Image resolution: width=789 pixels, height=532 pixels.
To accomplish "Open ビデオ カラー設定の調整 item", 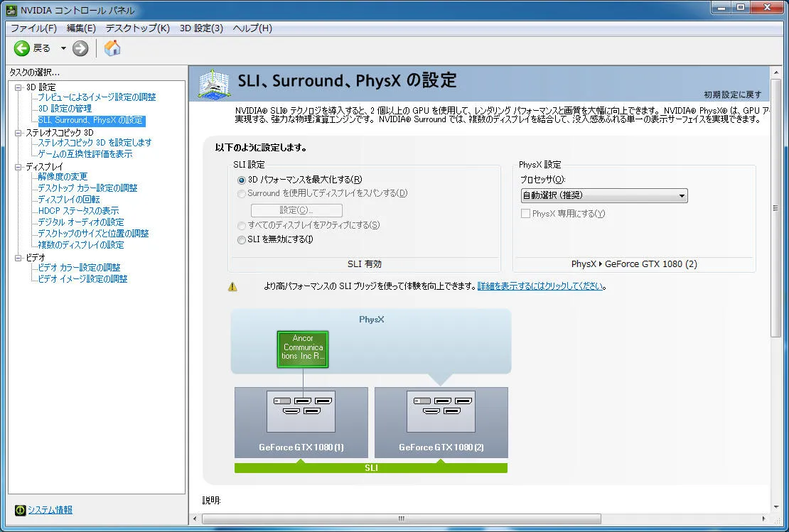I will 79,268.
